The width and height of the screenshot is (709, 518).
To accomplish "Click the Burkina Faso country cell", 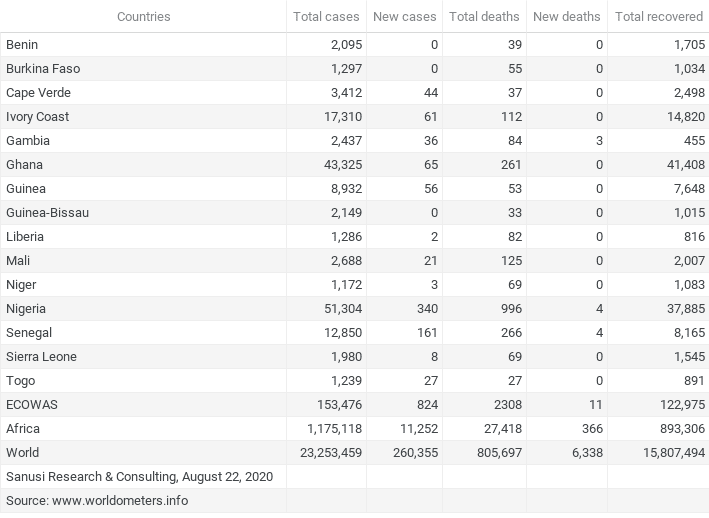I will 43,69.
